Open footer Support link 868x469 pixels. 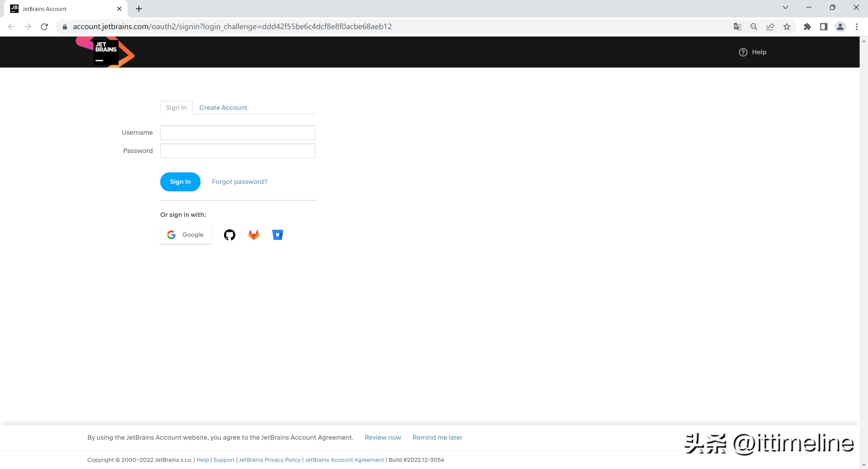click(224, 460)
